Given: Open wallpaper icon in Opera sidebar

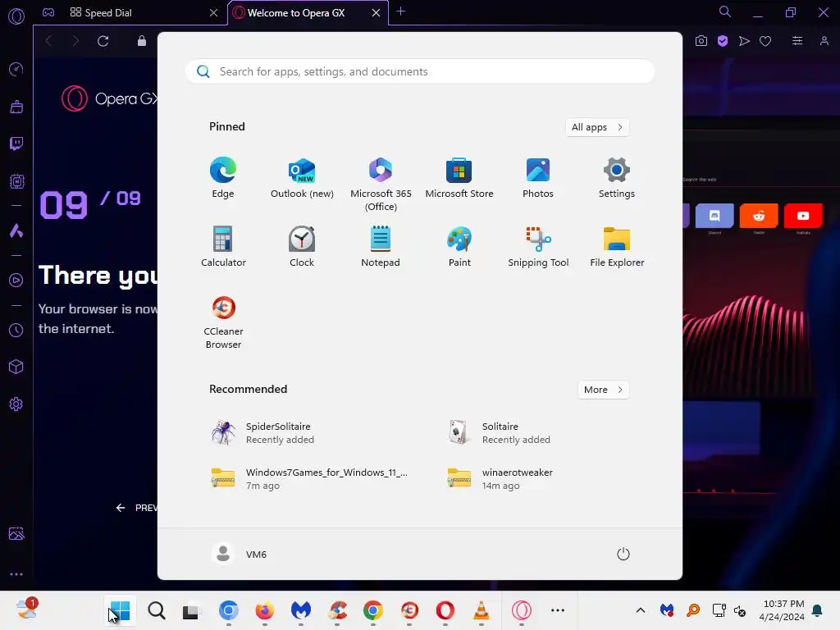Looking at the screenshot, I should [16, 533].
